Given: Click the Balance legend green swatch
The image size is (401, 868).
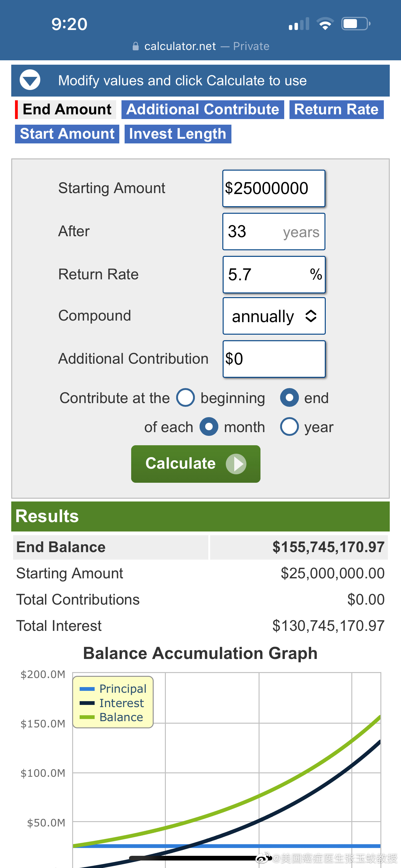Looking at the screenshot, I should point(87,717).
